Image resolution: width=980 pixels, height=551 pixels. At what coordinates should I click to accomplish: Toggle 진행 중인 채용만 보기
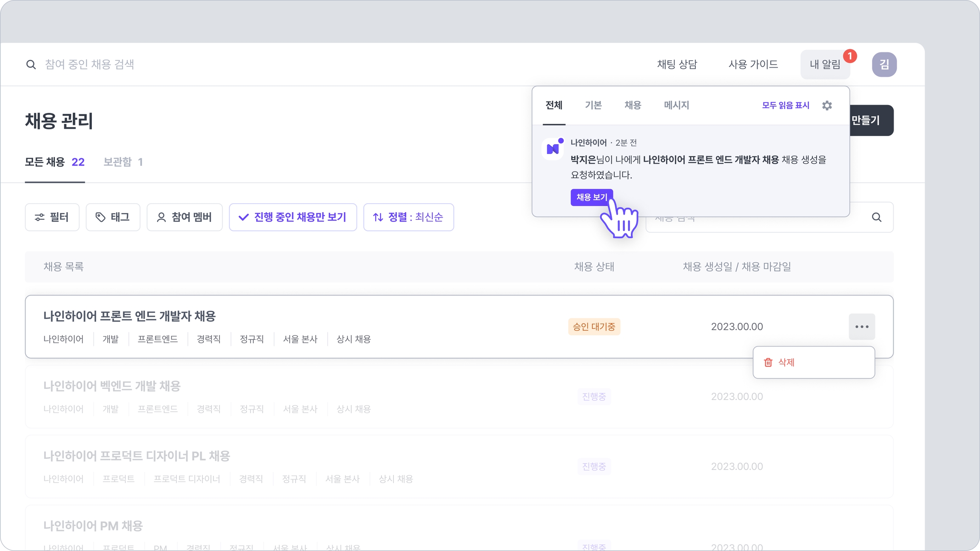pos(293,217)
